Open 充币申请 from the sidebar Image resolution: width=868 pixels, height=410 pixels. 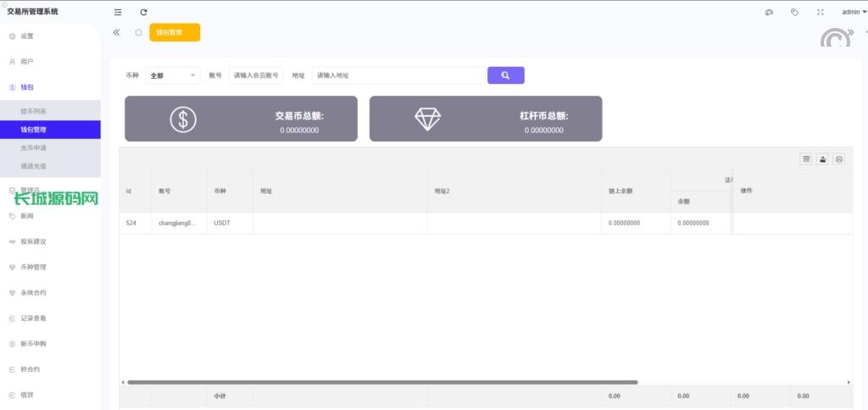click(x=34, y=147)
